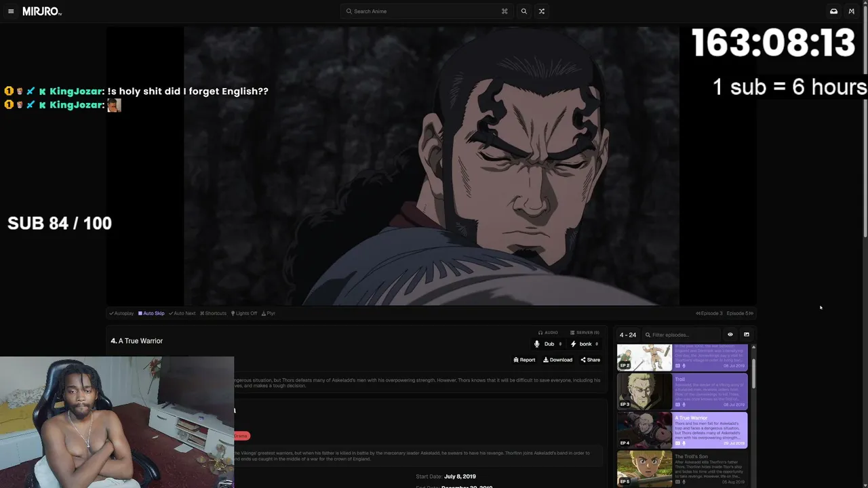Click the command shortcut icon in search bar
Viewport: 868px width, 488px height.
(x=505, y=12)
